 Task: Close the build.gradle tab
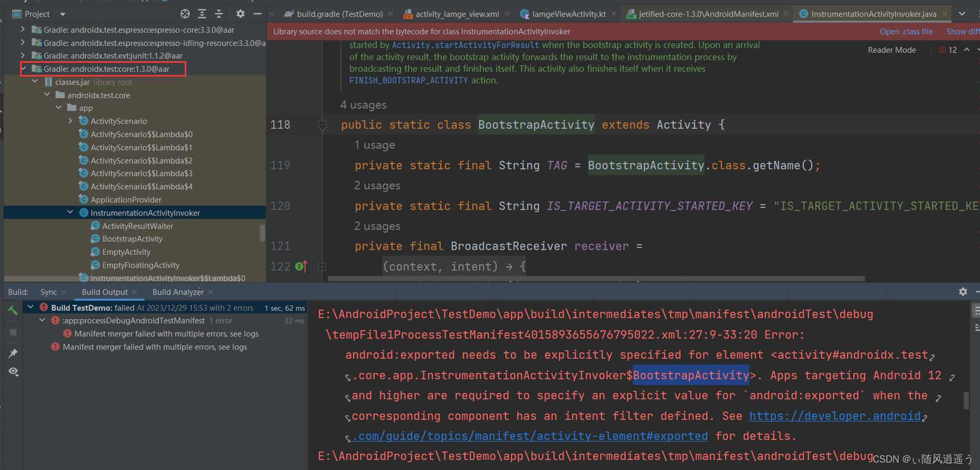pyautogui.click(x=391, y=14)
